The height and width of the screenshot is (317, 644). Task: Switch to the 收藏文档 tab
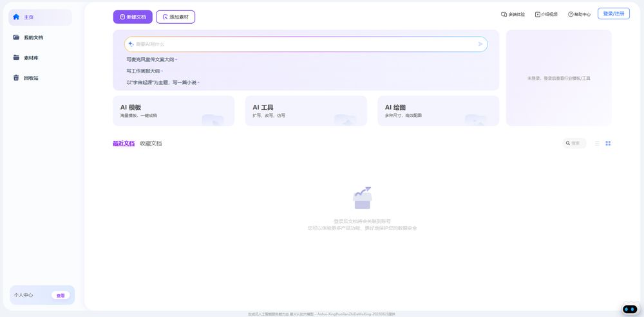pos(151,143)
